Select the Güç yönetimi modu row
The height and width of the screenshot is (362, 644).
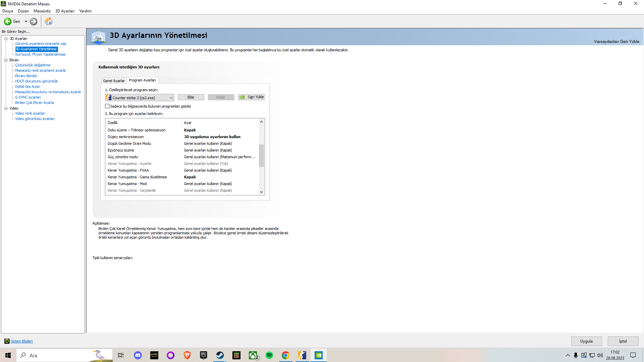click(182, 157)
